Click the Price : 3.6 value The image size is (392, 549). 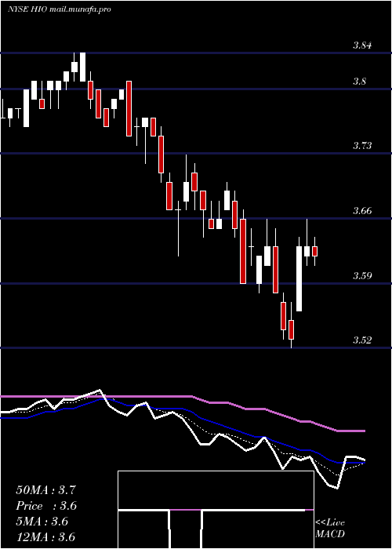[x=45, y=506]
